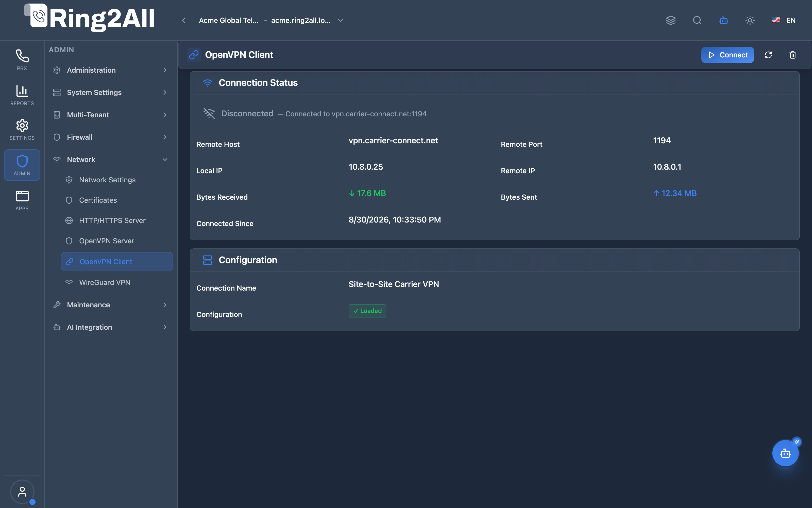This screenshot has height=508, width=812.
Task: Open the Settings gear section
Action: coord(22,130)
